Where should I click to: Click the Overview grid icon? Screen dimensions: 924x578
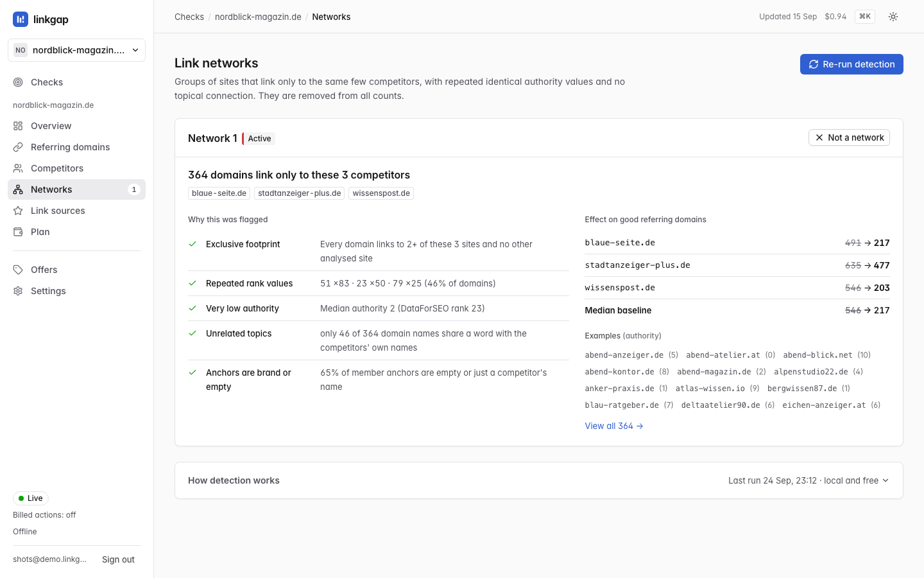click(18, 126)
